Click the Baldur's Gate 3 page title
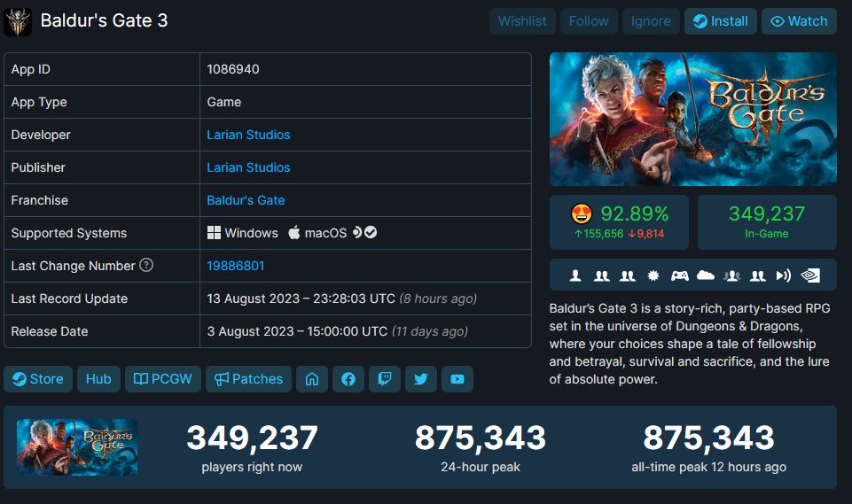The width and height of the screenshot is (852, 504). [105, 20]
